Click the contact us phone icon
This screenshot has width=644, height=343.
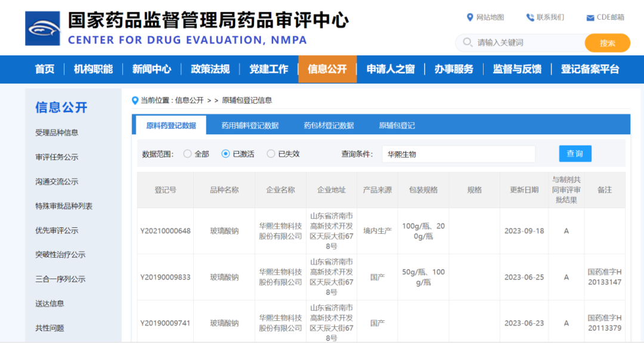pyautogui.click(x=530, y=17)
